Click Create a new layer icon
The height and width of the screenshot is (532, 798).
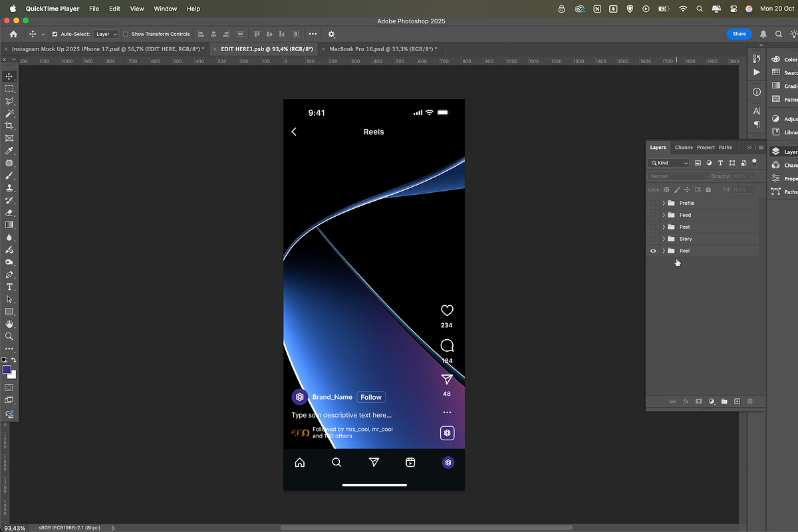click(x=737, y=402)
